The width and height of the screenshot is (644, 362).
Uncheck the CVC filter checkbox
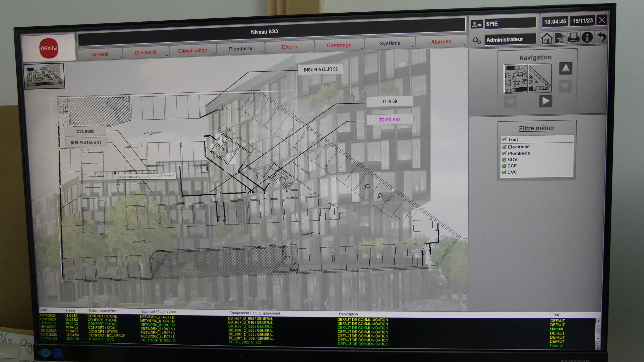coord(504,172)
